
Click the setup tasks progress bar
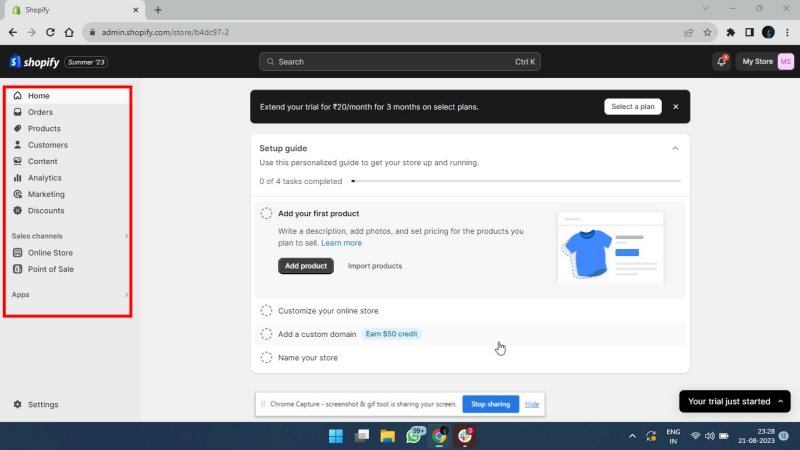tap(516, 181)
